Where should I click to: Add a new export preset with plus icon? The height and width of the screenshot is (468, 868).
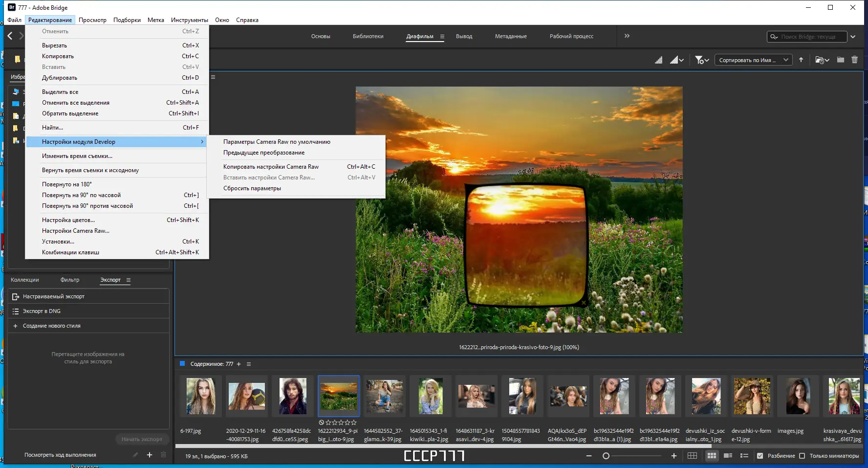[x=150, y=455]
